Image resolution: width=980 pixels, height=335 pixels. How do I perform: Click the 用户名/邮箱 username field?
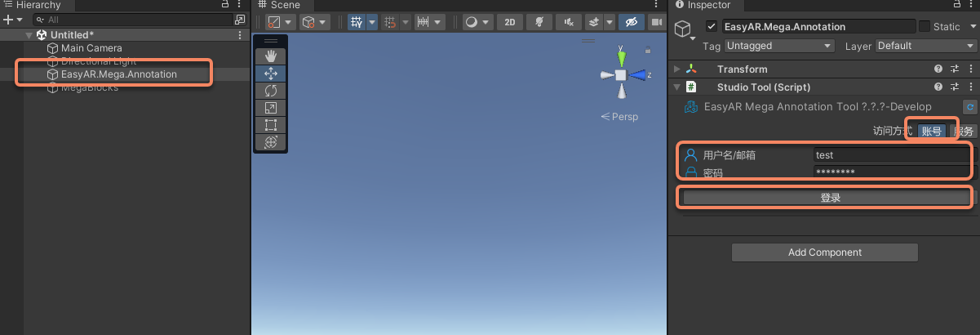tap(889, 155)
